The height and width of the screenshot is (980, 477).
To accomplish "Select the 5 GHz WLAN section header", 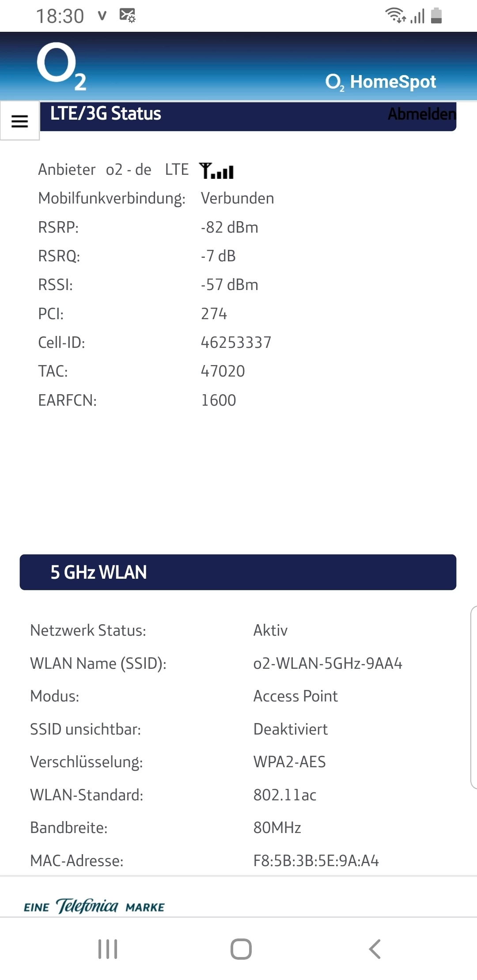I will 238,572.
